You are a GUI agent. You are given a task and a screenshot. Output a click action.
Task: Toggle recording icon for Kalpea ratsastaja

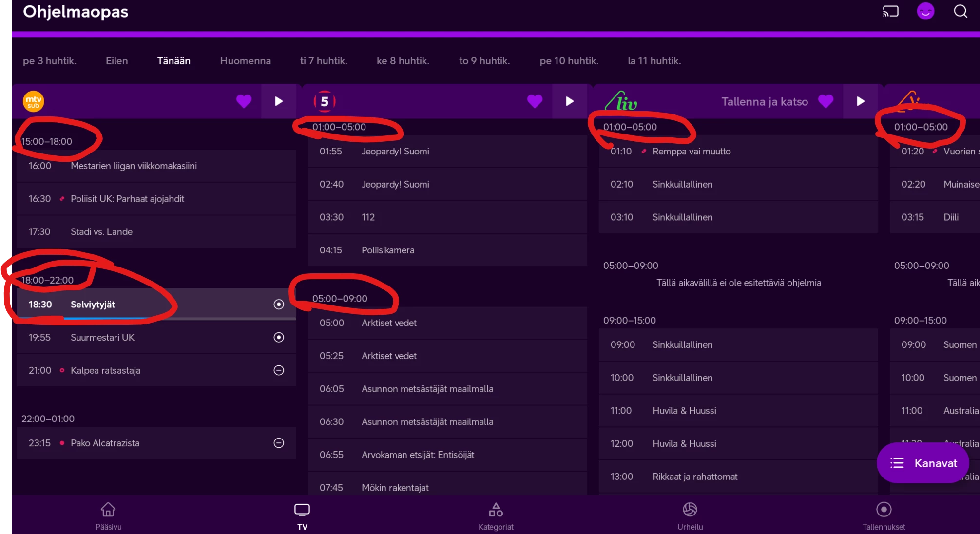(279, 370)
